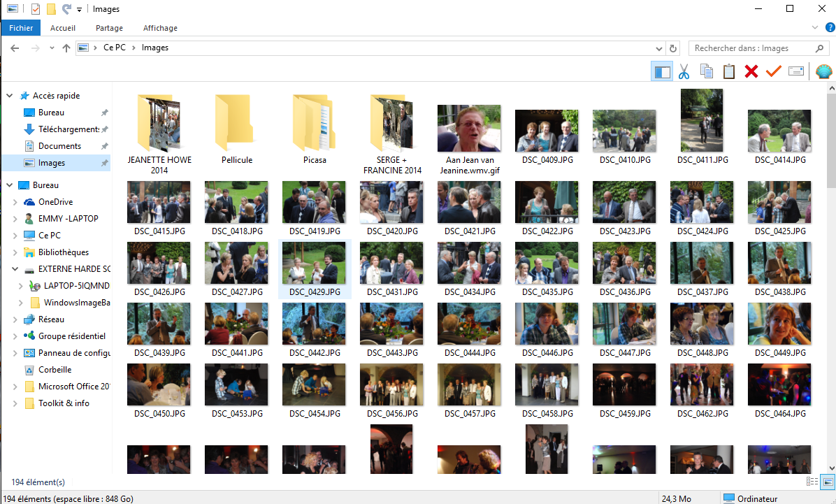Screen dimensions: 836x504
Task: Click the Copy icon in toolbar
Action: tap(707, 71)
